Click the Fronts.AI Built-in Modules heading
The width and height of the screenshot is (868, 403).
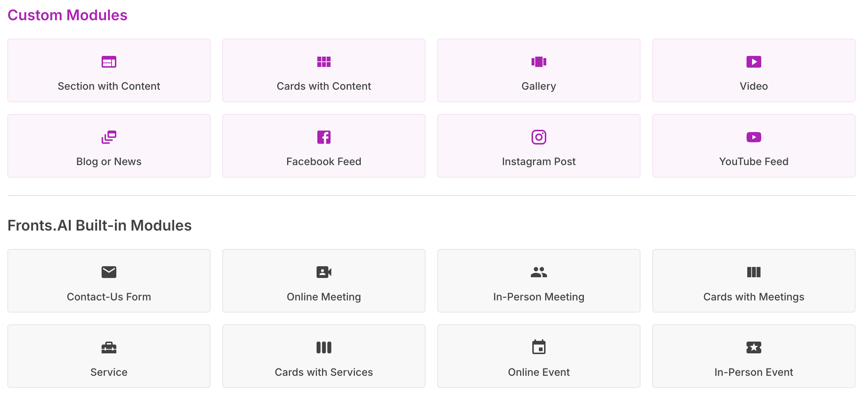[x=99, y=225]
